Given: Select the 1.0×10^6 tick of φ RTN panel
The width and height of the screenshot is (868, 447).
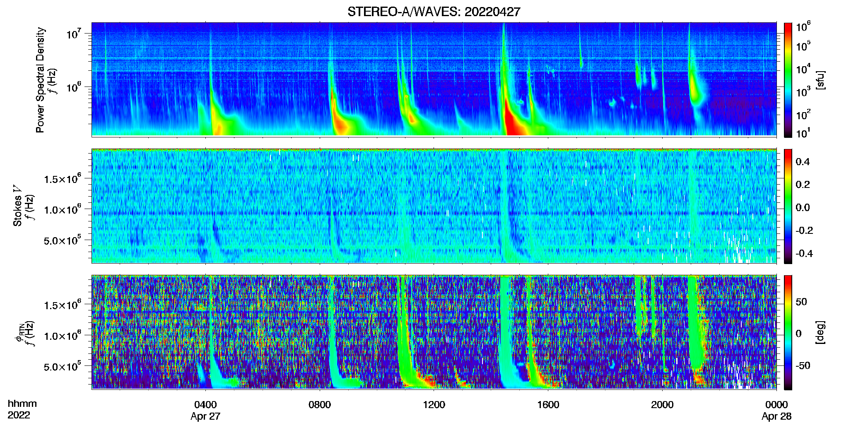Looking at the screenshot, I should tap(62, 336).
